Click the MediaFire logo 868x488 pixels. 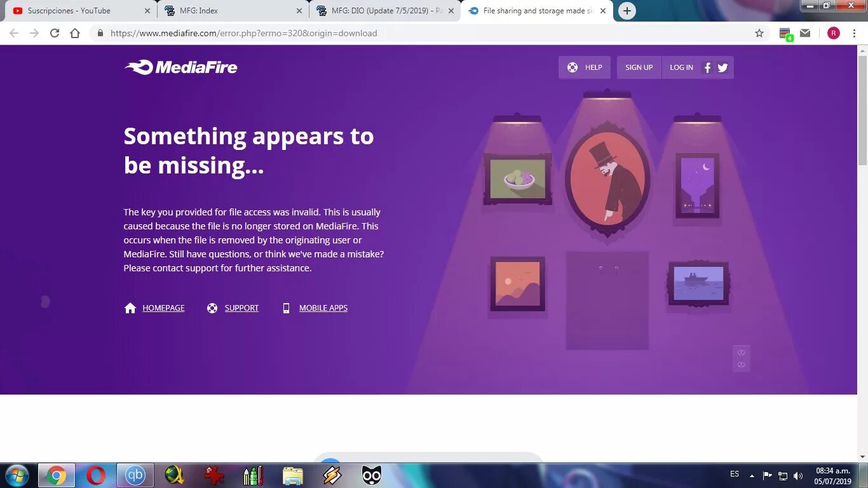coord(181,67)
